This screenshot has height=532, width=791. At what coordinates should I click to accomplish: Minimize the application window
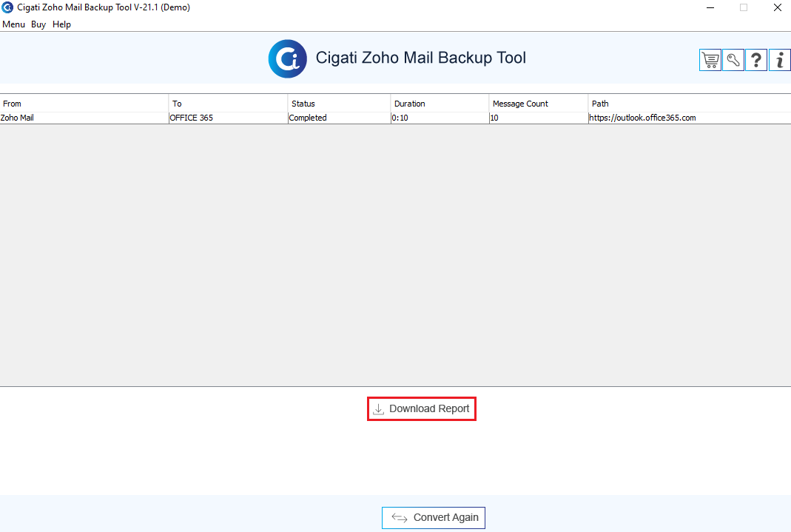[710, 7]
